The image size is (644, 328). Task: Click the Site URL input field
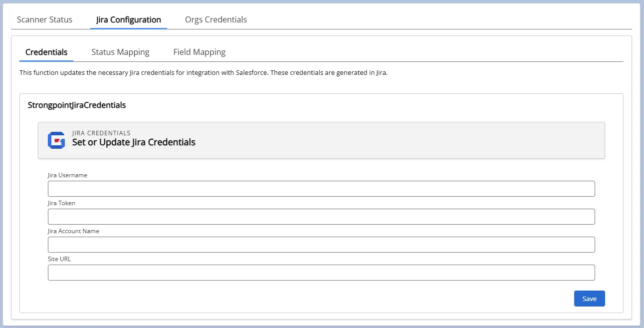point(321,273)
